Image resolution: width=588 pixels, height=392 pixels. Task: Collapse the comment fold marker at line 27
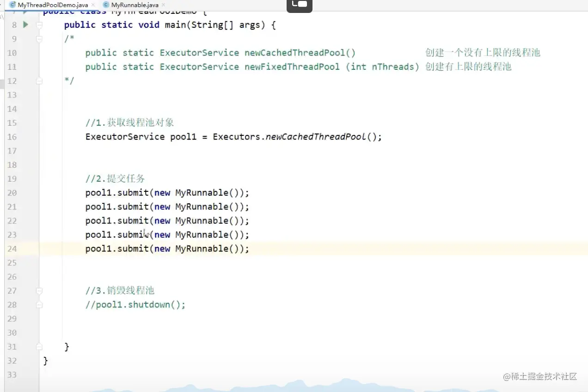pos(39,291)
